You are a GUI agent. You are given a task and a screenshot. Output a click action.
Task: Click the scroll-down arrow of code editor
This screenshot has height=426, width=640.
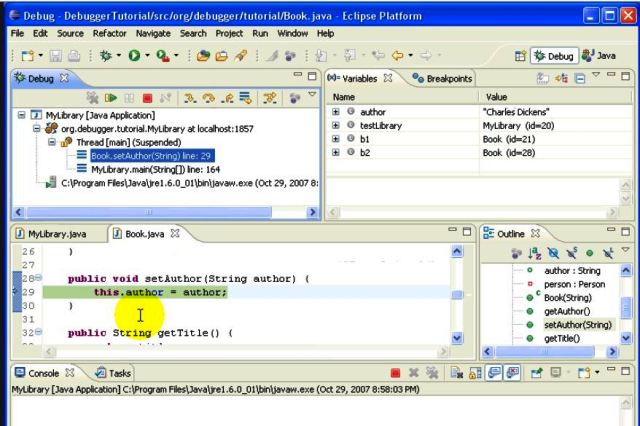pyautogui.click(x=457, y=337)
